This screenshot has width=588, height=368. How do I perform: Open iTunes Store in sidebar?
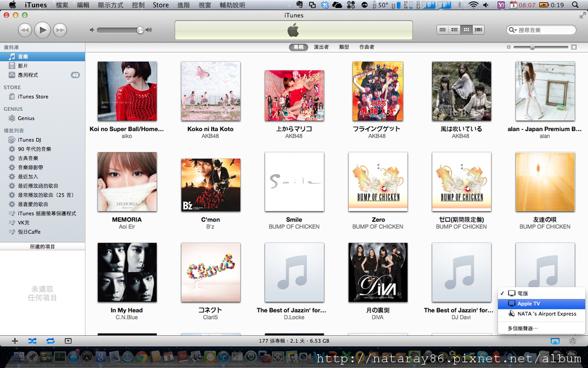click(x=42, y=97)
